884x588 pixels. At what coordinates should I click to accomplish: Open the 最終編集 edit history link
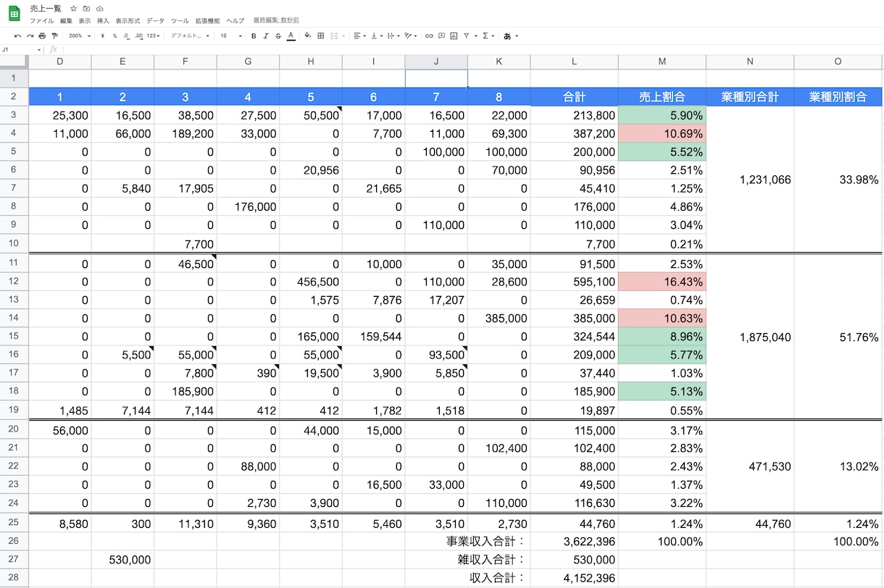click(x=276, y=21)
